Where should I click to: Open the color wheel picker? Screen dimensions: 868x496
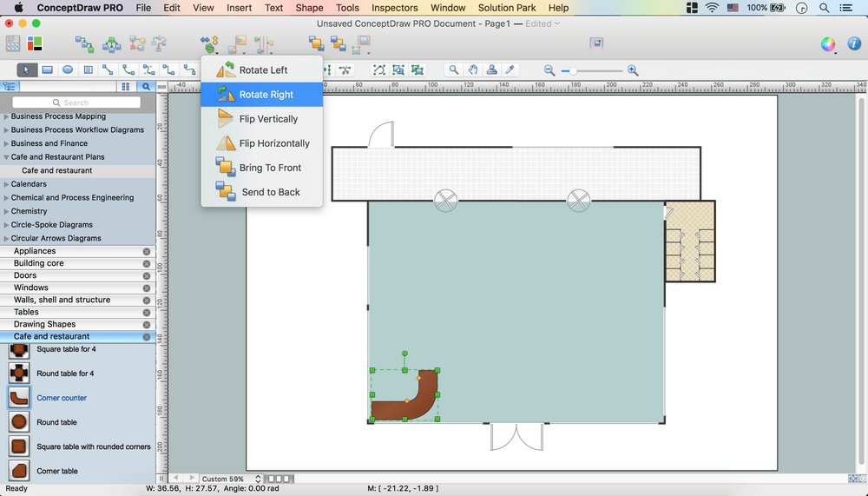coord(828,43)
